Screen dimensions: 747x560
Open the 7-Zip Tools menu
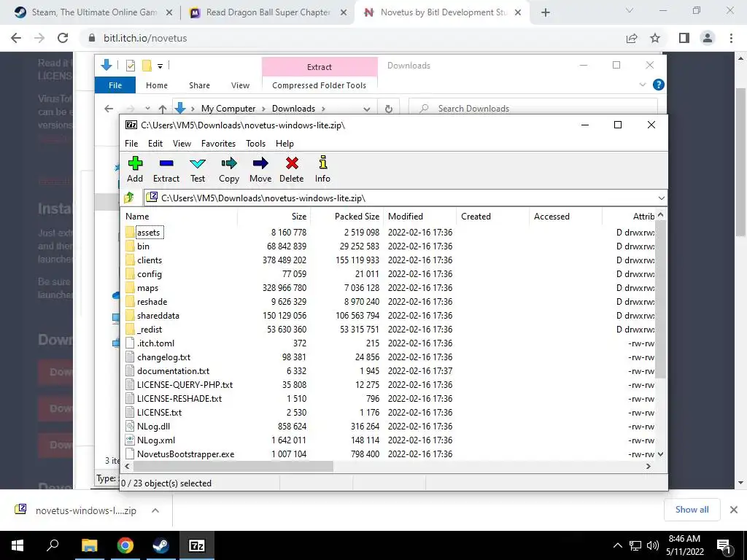(255, 144)
